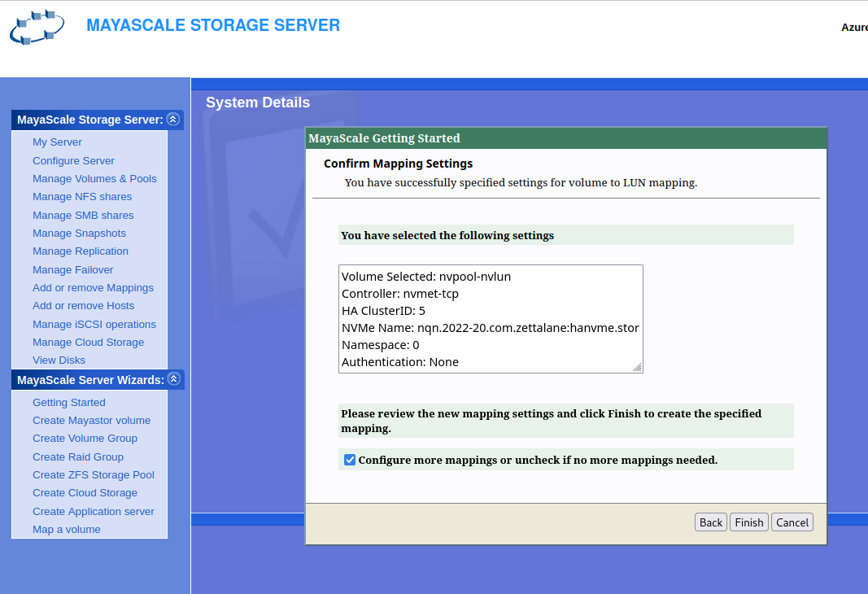Select Manage iSCSI operations

coord(94,325)
